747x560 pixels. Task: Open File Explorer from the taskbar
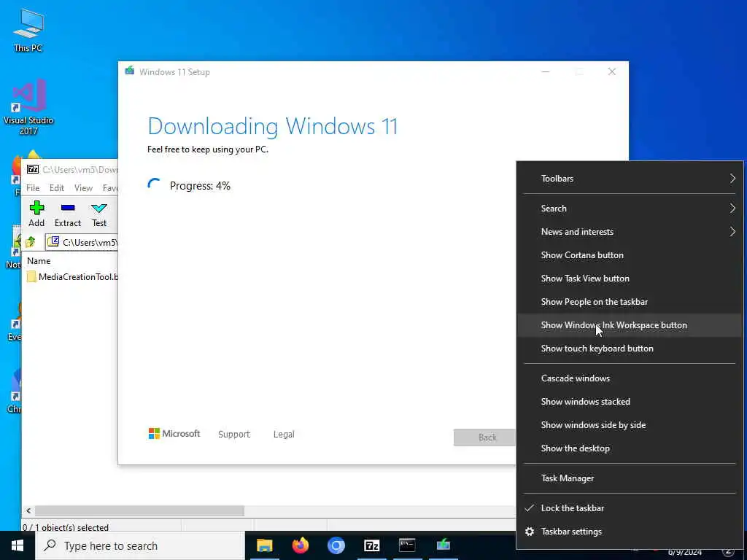point(264,545)
